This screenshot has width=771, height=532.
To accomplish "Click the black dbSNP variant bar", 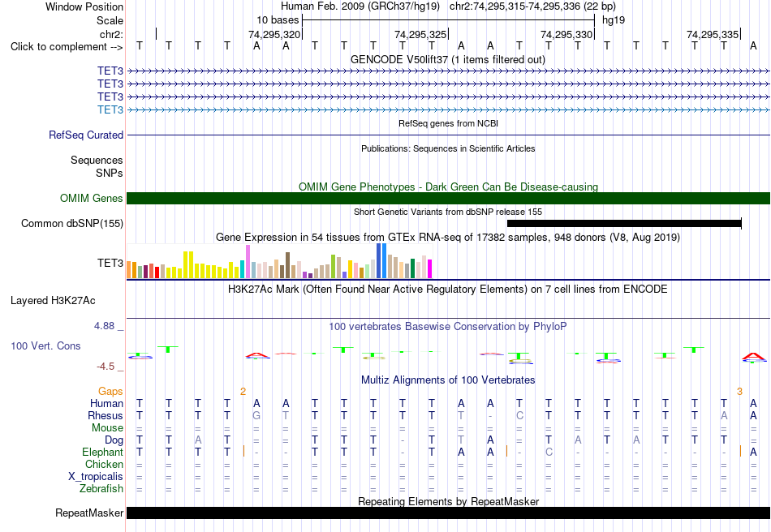I will [x=624, y=224].
